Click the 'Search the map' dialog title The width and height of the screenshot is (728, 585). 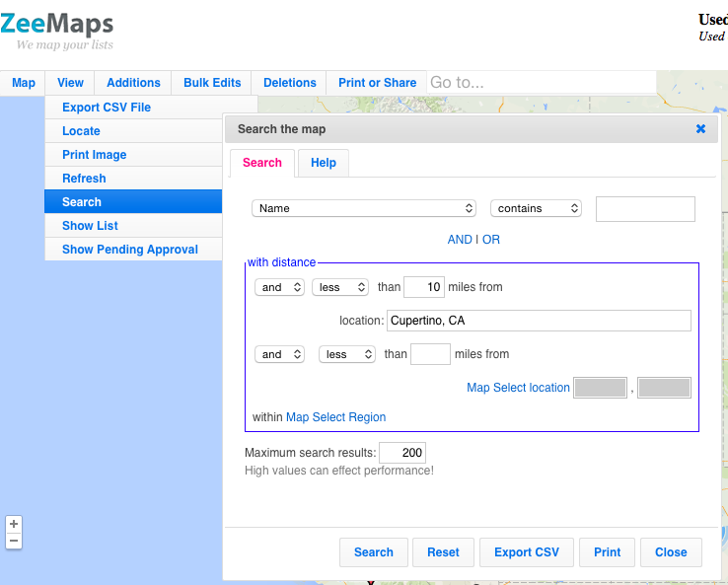click(281, 129)
